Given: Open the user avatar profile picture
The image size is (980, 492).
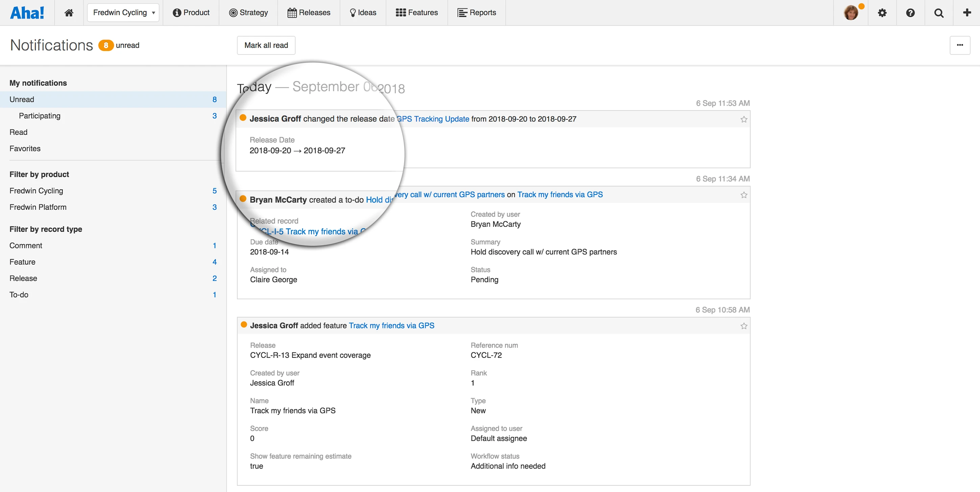Looking at the screenshot, I should (x=851, y=12).
